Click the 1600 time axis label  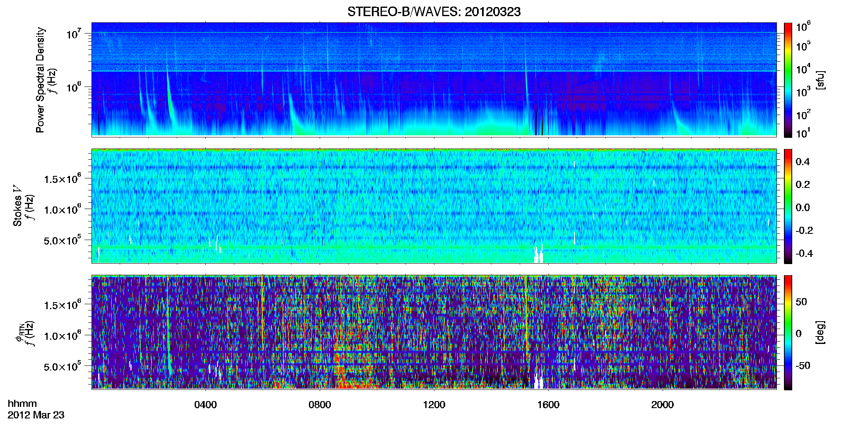coord(548,405)
